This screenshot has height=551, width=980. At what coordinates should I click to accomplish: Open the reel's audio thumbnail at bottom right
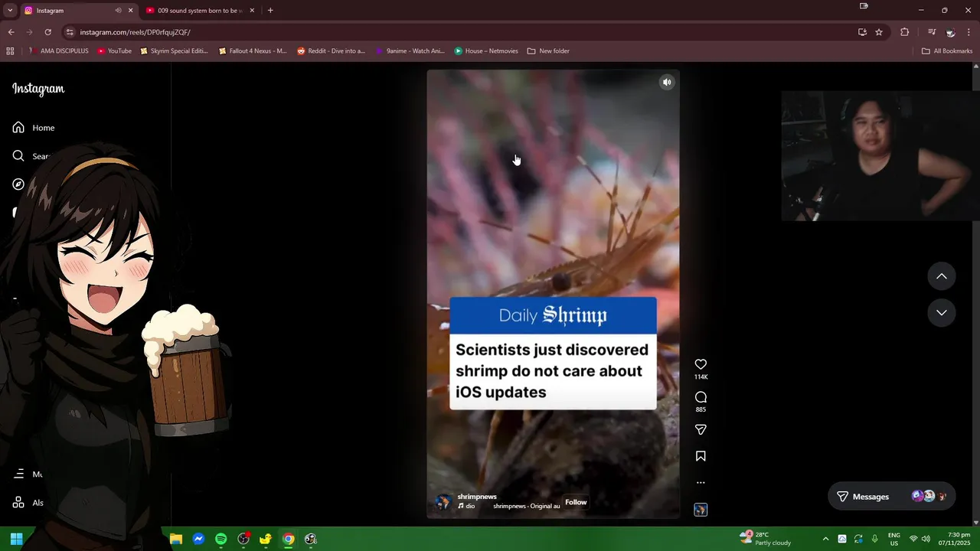(x=701, y=510)
